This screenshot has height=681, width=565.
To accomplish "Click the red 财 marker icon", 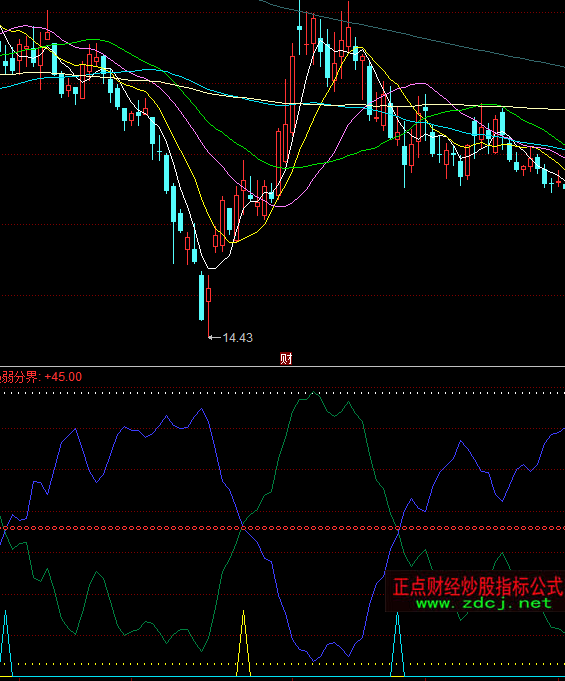I will click(286, 358).
